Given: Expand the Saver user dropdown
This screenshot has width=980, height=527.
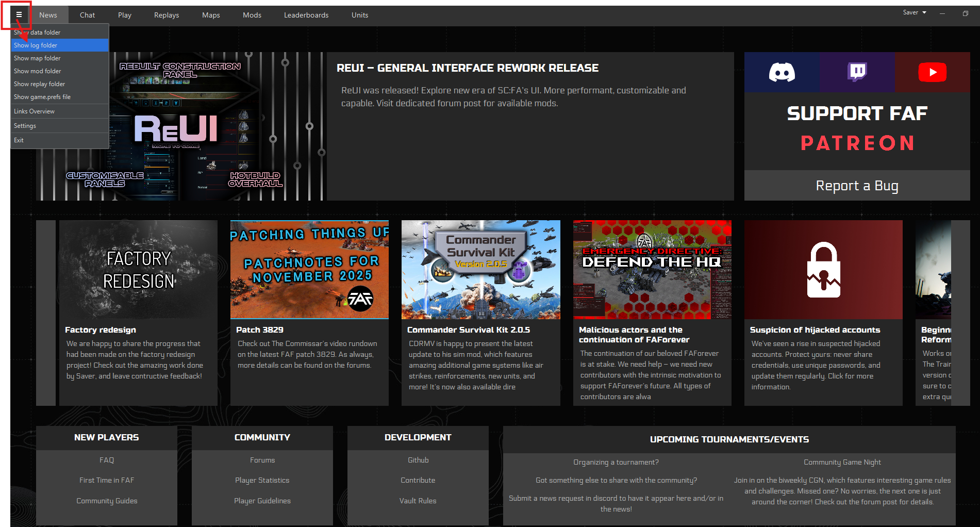Looking at the screenshot, I should coord(915,12).
